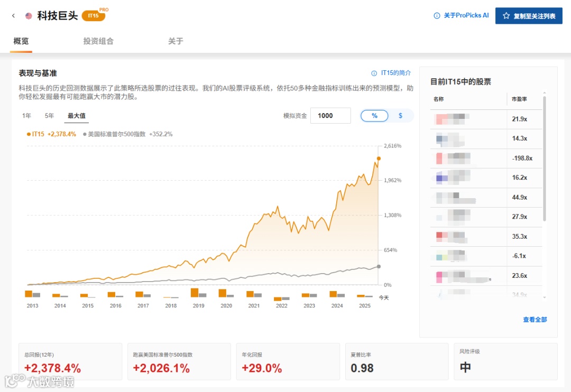Click the 跑赢美国标准普尔500指数 +2,026.1% card
Screen dimensions: 571x392
click(x=179, y=361)
